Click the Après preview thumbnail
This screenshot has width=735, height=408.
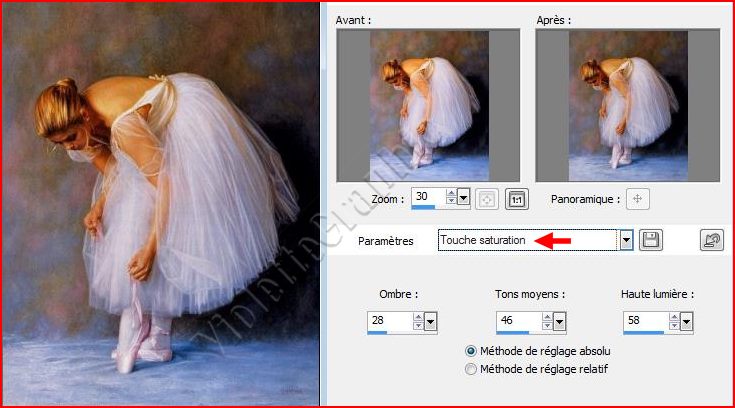click(x=628, y=105)
